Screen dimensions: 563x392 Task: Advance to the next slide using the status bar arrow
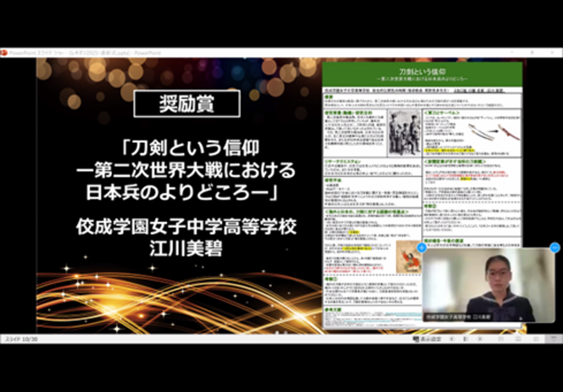point(480,339)
